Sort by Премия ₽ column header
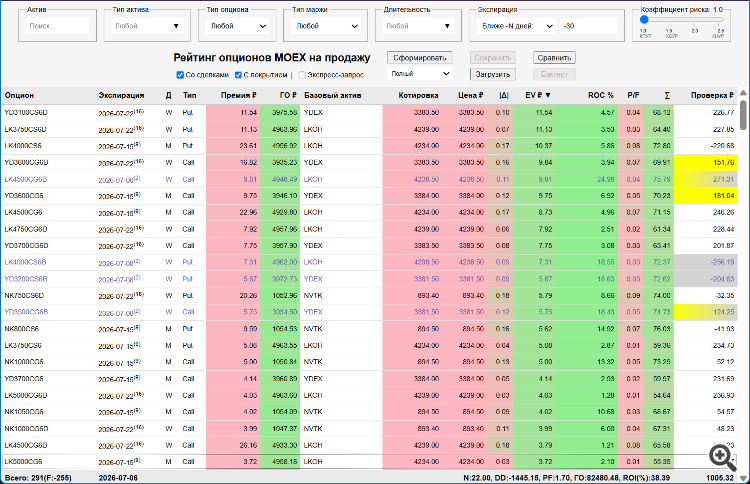 [x=239, y=95]
